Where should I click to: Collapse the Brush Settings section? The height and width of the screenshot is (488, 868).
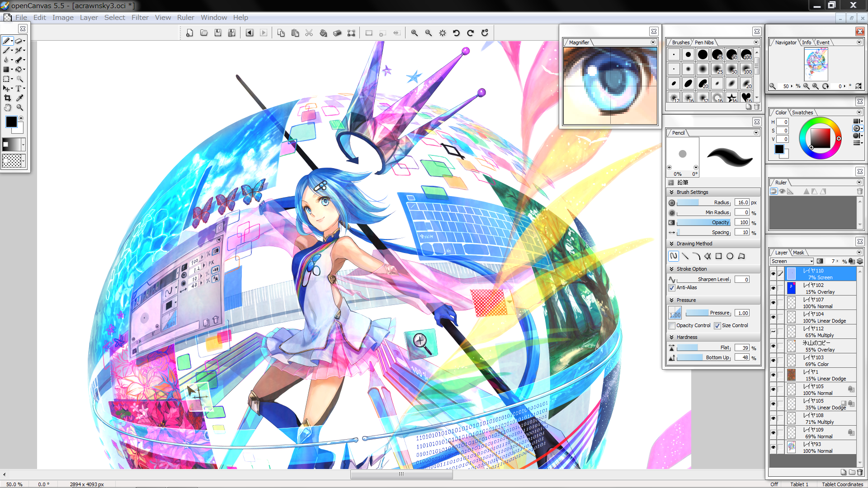(x=672, y=192)
